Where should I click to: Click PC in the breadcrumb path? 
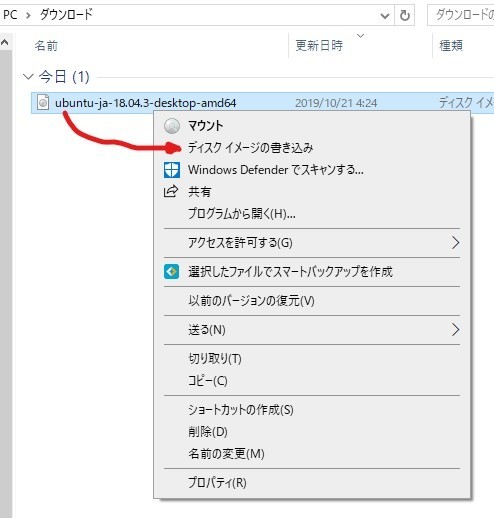tap(10, 15)
